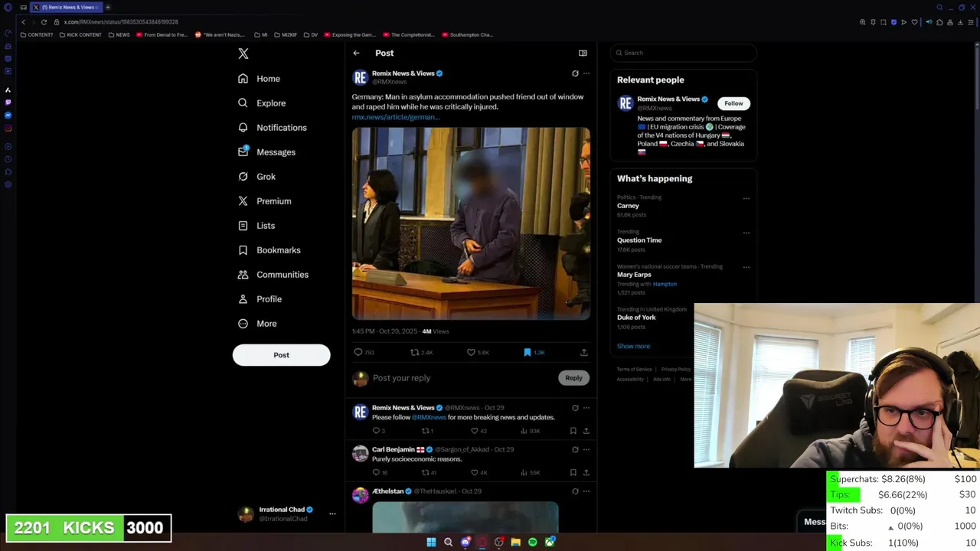Toggle bookmark on the main post

(x=527, y=353)
